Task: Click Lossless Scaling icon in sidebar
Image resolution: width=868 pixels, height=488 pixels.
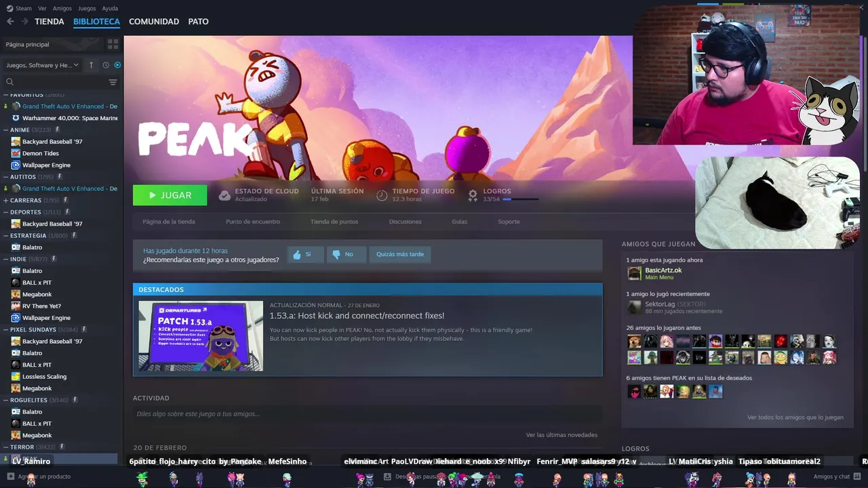Action: (x=16, y=376)
